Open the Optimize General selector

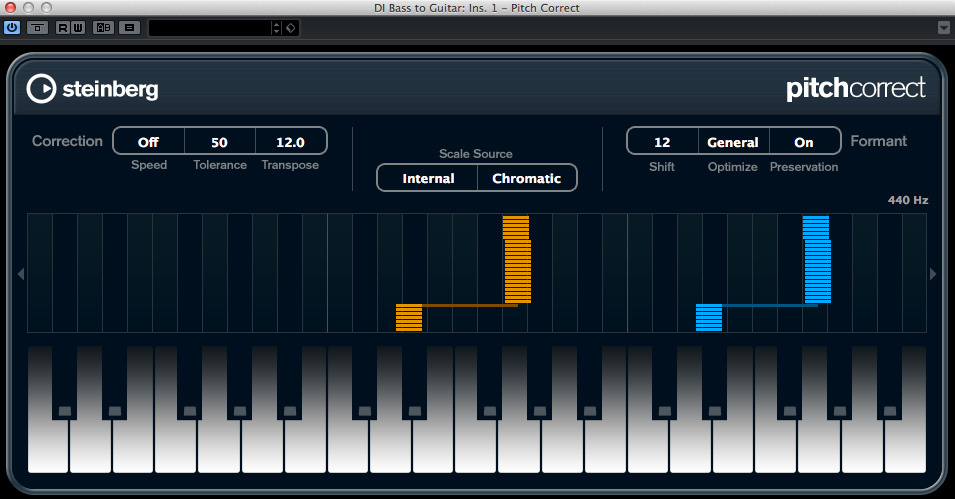point(733,142)
